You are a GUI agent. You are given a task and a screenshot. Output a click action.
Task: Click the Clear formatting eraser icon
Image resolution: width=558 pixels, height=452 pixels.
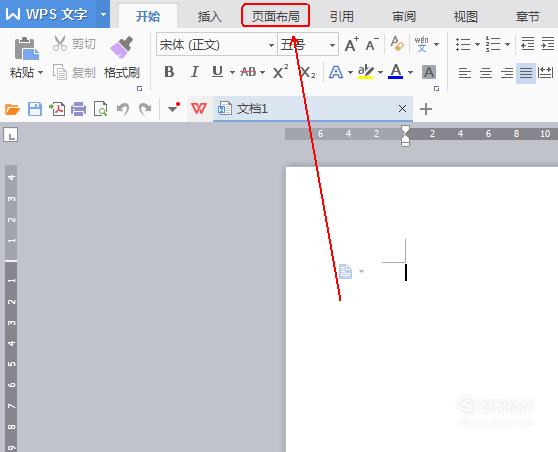[x=397, y=44]
